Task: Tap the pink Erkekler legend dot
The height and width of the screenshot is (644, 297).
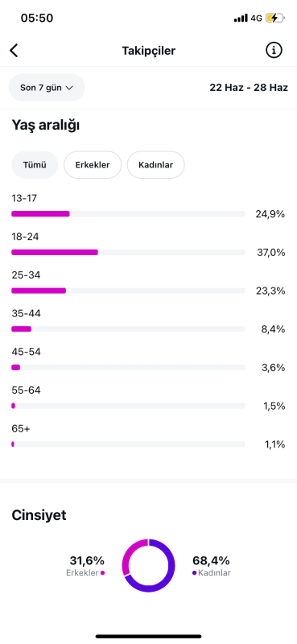Action: 102,573
